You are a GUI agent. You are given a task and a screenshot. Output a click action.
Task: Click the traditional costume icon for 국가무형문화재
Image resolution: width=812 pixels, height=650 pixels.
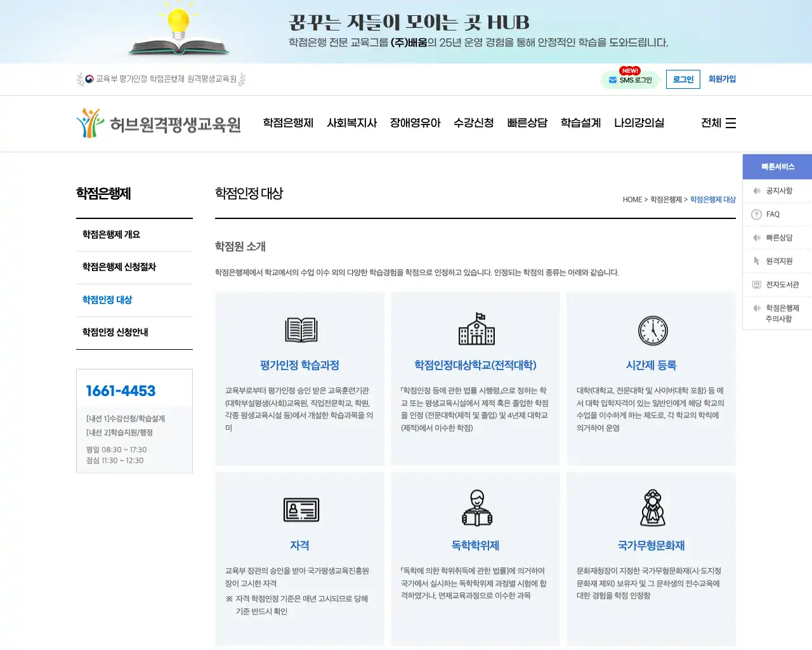tap(653, 508)
